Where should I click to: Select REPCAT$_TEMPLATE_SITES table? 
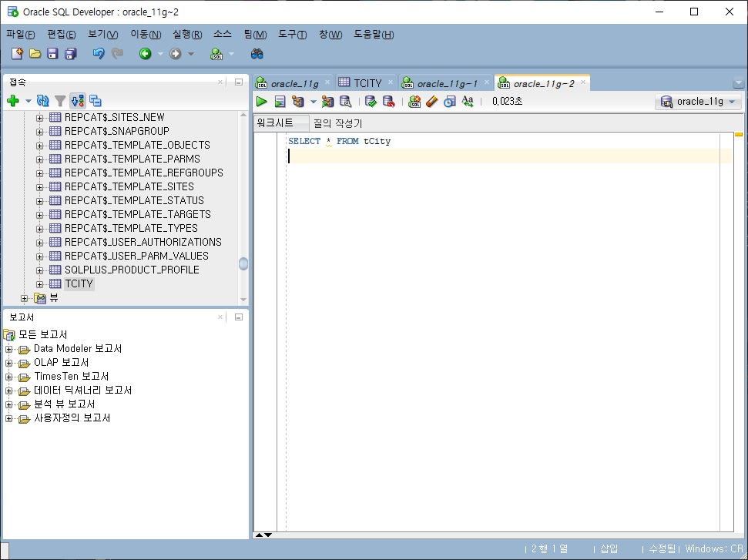coord(129,186)
